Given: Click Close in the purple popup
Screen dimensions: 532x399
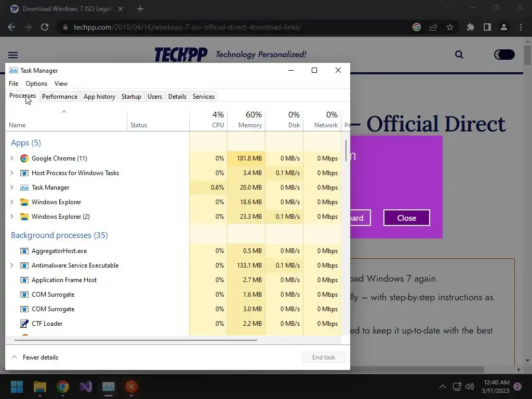Looking at the screenshot, I should (406, 218).
